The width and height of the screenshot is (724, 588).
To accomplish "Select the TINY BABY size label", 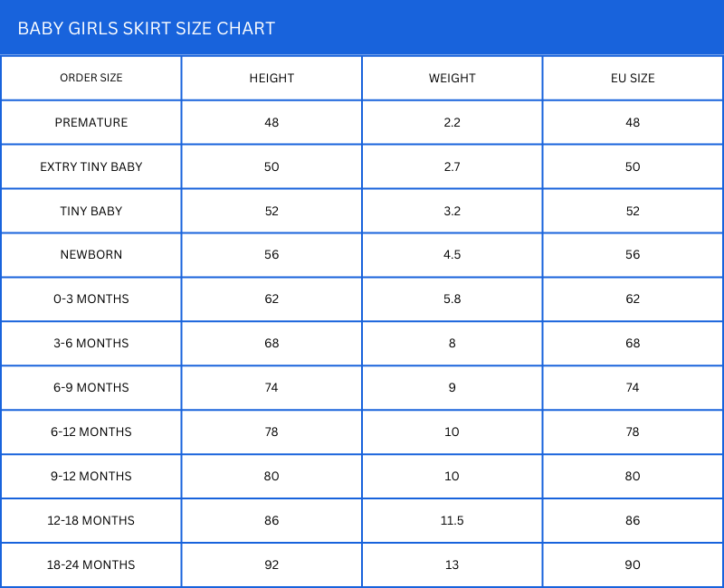I will (91, 211).
